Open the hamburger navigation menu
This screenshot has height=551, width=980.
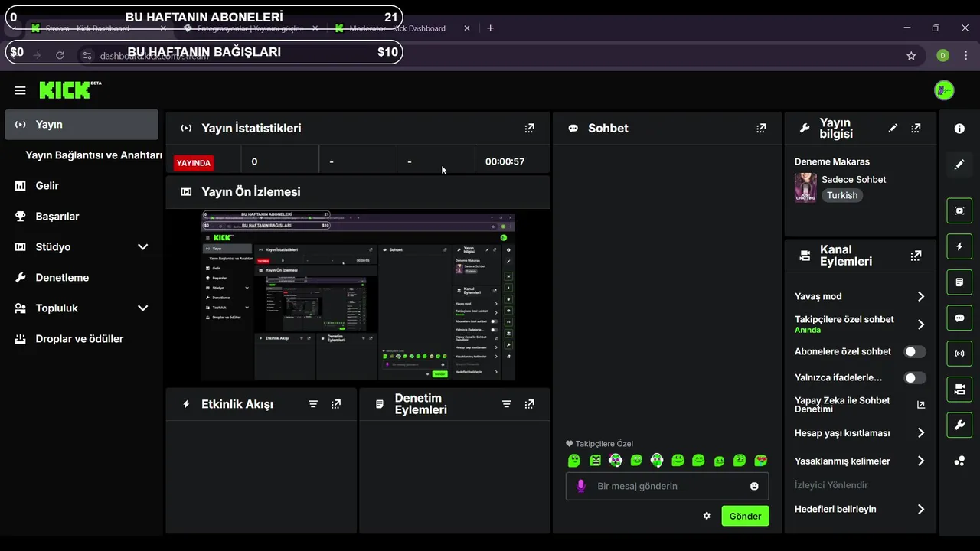click(21, 90)
